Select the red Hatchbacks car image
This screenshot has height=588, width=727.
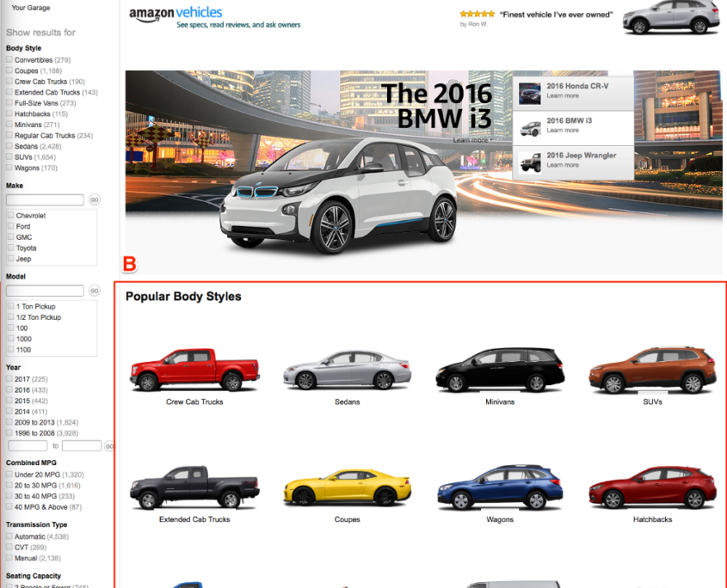click(x=652, y=487)
